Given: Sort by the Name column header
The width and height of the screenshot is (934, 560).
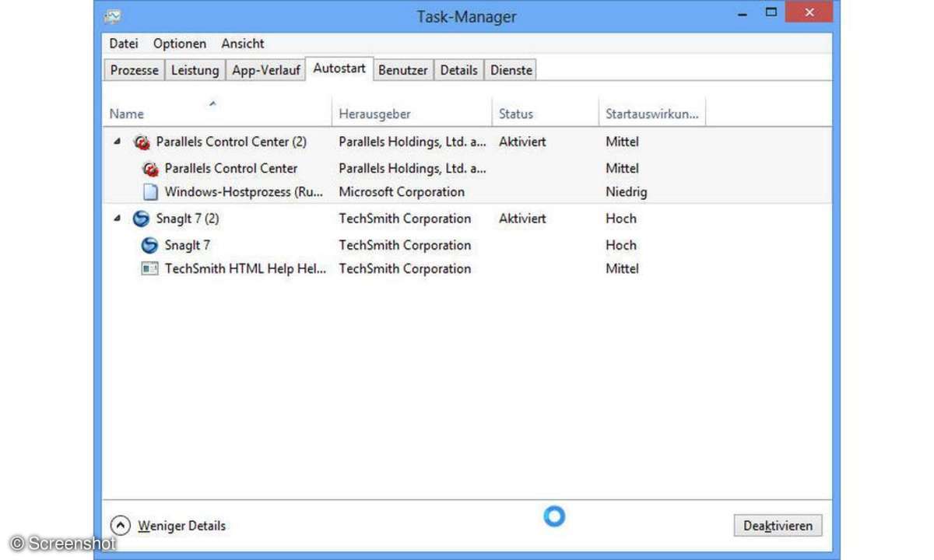Looking at the screenshot, I should [217, 113].
